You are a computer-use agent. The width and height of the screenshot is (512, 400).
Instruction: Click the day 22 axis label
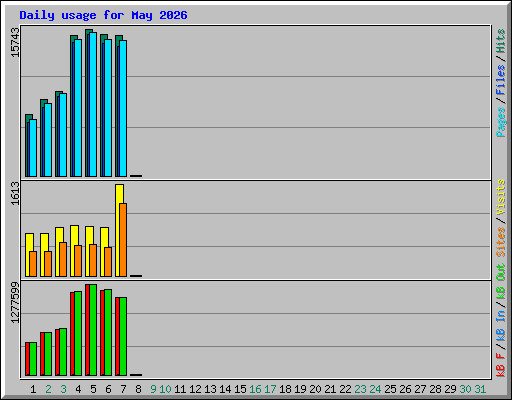(x=345, y=389)
